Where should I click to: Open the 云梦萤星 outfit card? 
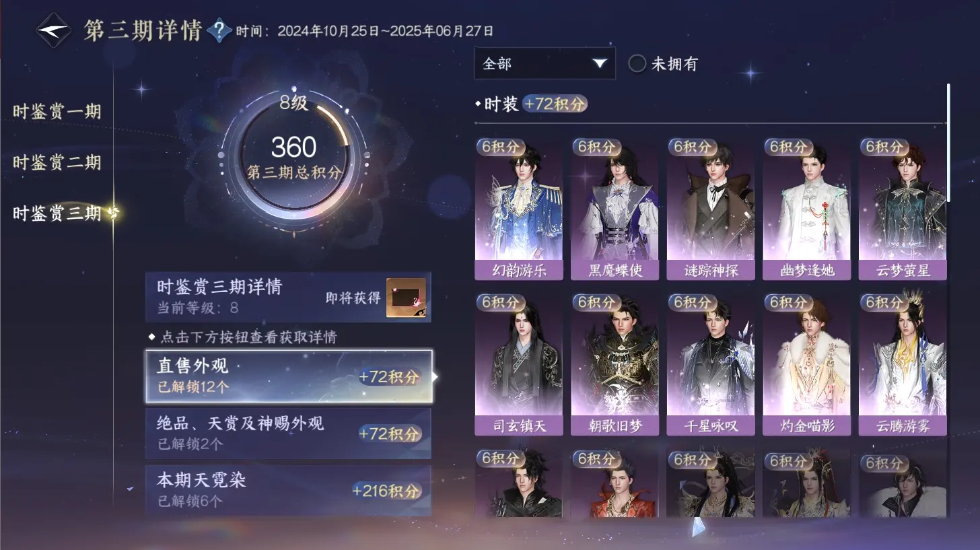pos(903,209)
